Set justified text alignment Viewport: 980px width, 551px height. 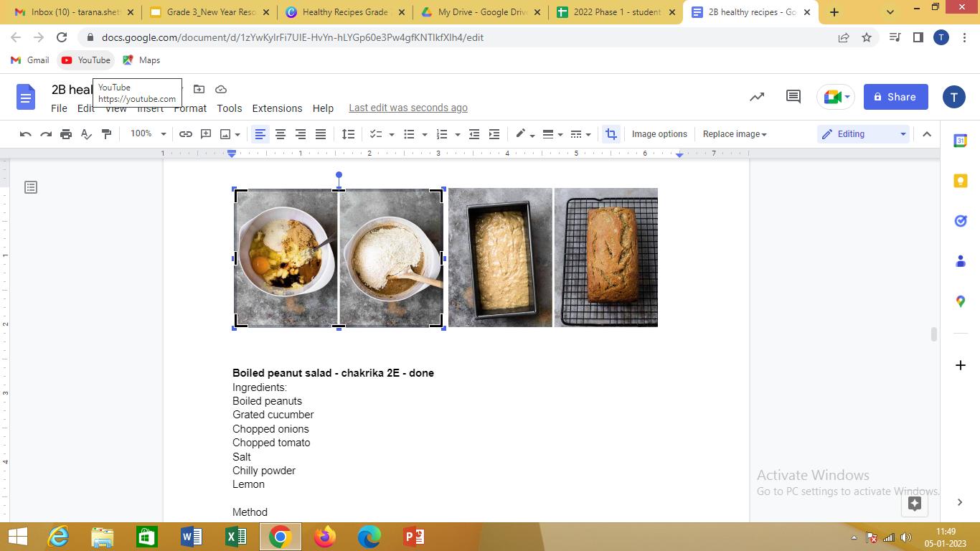coord(321,134)
